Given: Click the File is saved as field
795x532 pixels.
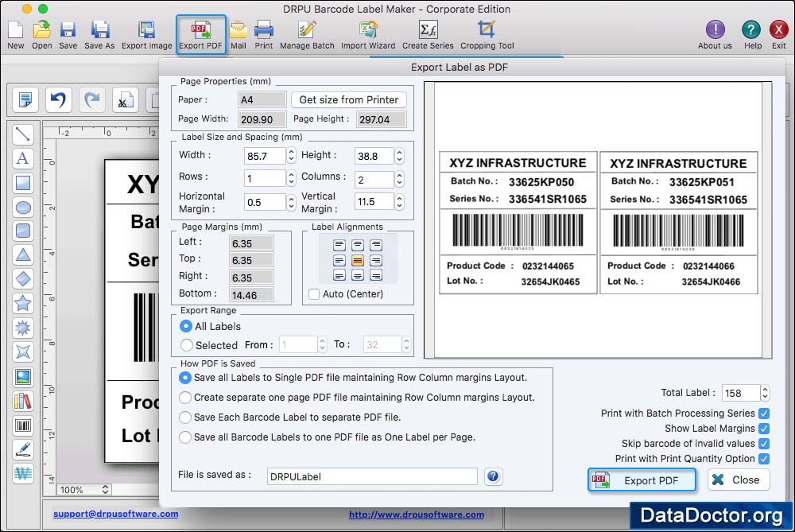Looking at the screenshot, I should click(372, 476).
